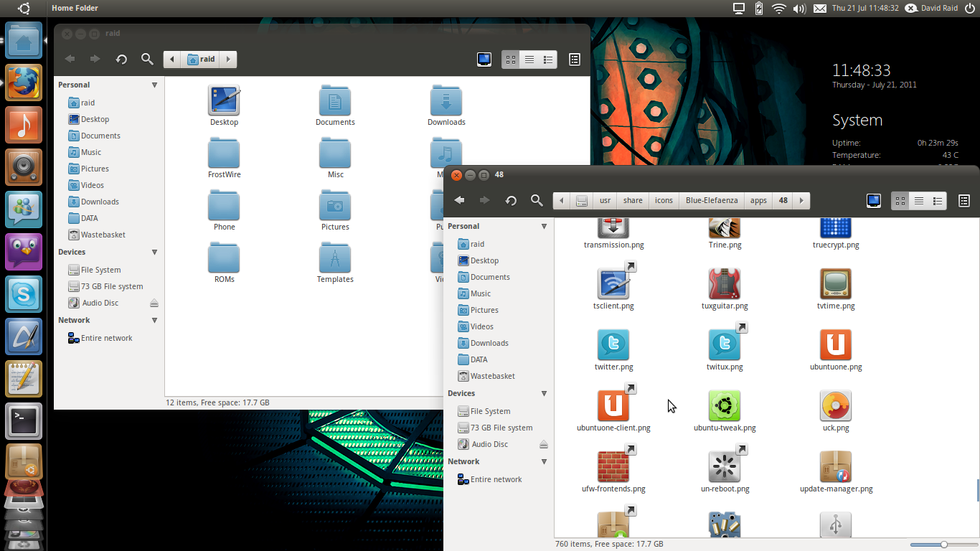Click the search magnifier in 48 window
Viewport: 980px width, 551px height.
click(537, 200)
